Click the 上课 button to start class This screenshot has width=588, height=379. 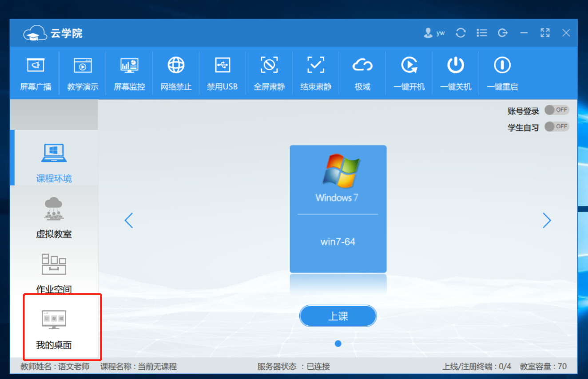338,316
